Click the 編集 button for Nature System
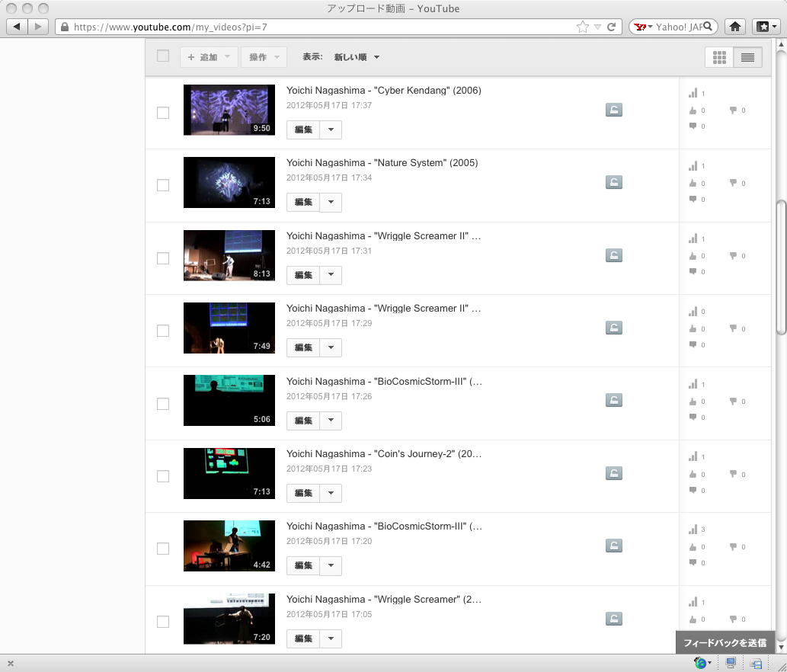Image resolution: width=787 pixels, height=672 pixels. point(303,202)
